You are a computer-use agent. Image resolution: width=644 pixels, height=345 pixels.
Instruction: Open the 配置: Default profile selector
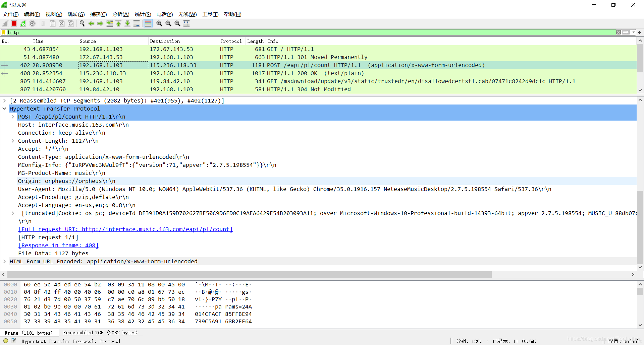625,341
